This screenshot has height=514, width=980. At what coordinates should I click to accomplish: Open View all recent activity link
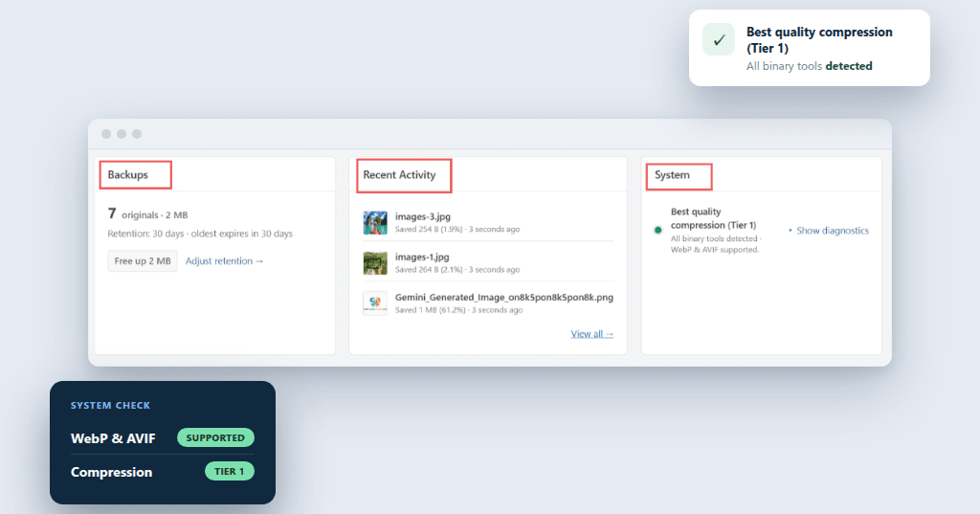[x=591, y=334]
